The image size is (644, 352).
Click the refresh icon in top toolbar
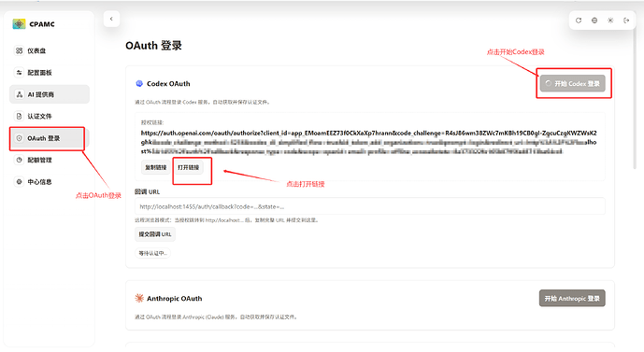(579, 21)
